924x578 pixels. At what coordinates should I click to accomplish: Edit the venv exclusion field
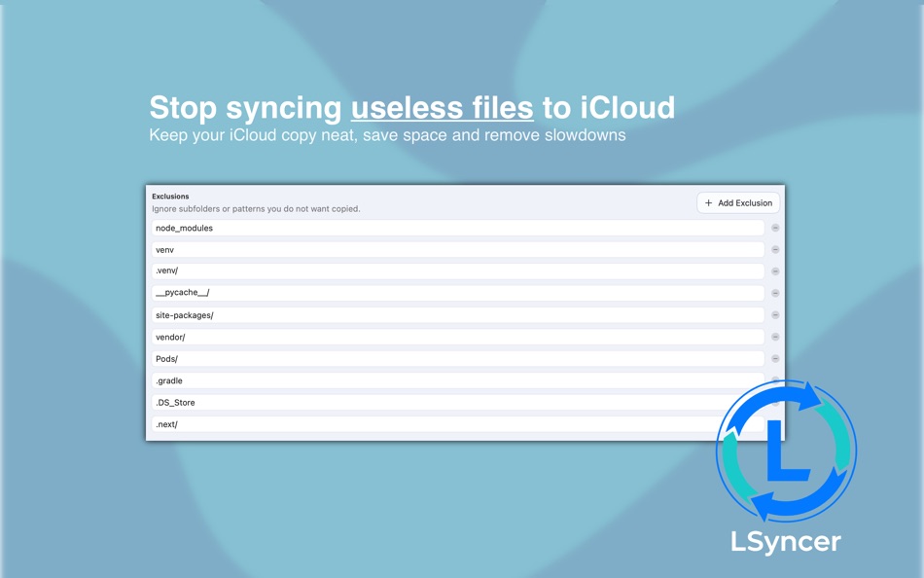(458, 249)
